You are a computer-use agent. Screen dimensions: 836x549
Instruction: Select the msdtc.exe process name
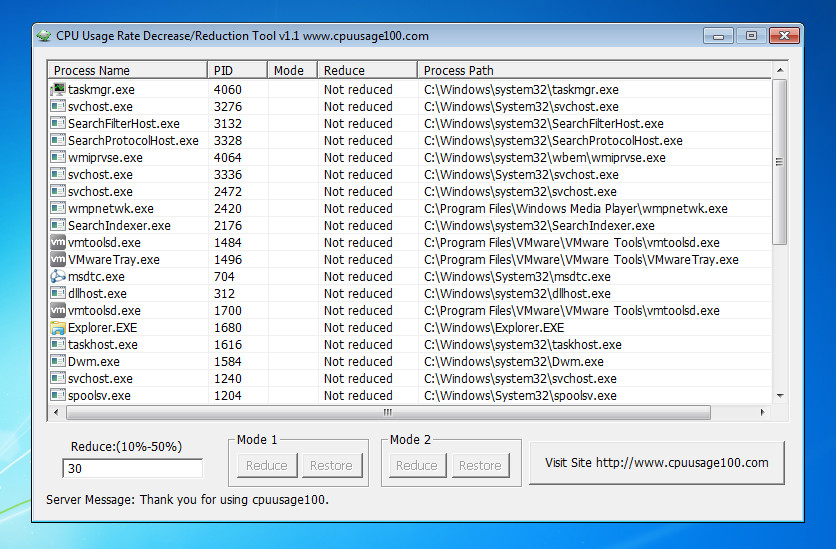[x=96, y=277]
